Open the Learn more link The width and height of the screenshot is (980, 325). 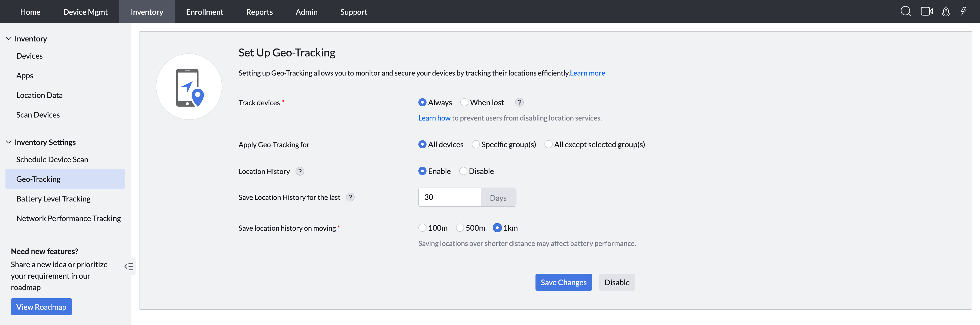click(587, 73)
